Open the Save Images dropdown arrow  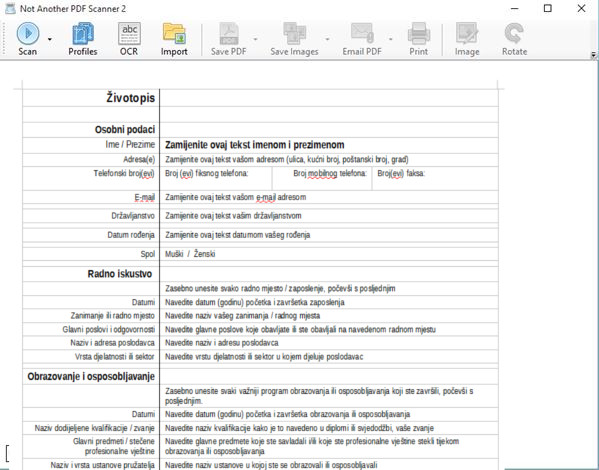(327, 39)
